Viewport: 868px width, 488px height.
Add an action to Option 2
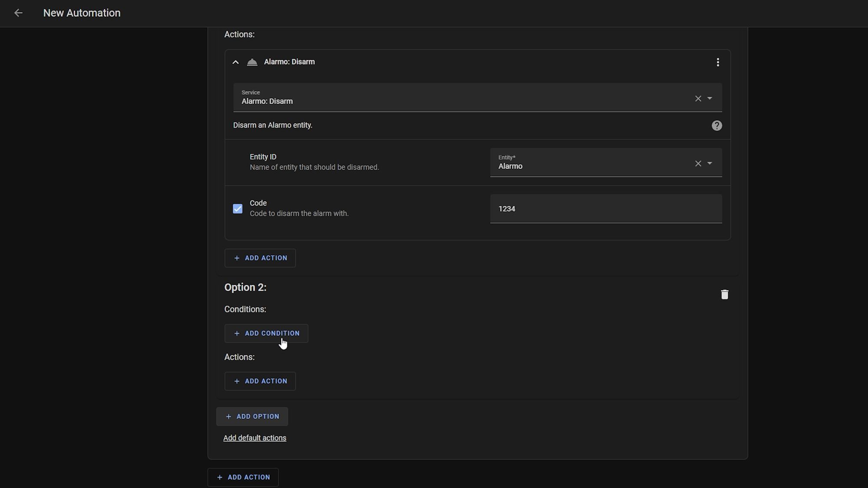(260, 381)
